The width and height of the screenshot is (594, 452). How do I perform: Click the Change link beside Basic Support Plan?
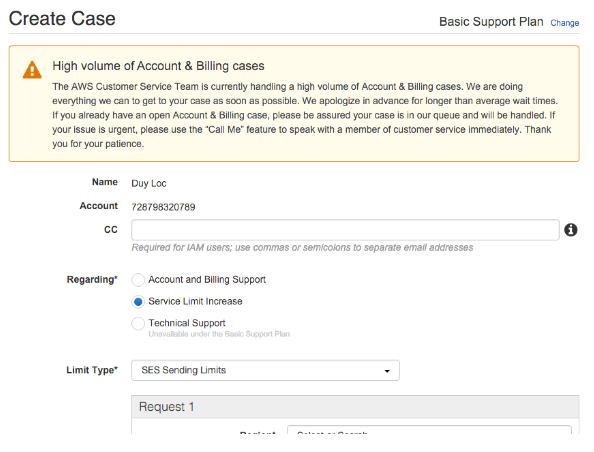[564, 23]
